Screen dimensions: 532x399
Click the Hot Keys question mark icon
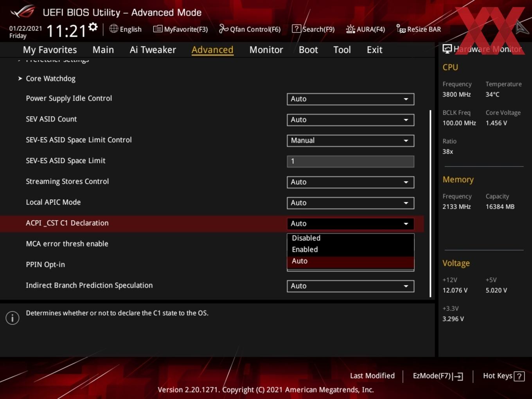point(519,376)
